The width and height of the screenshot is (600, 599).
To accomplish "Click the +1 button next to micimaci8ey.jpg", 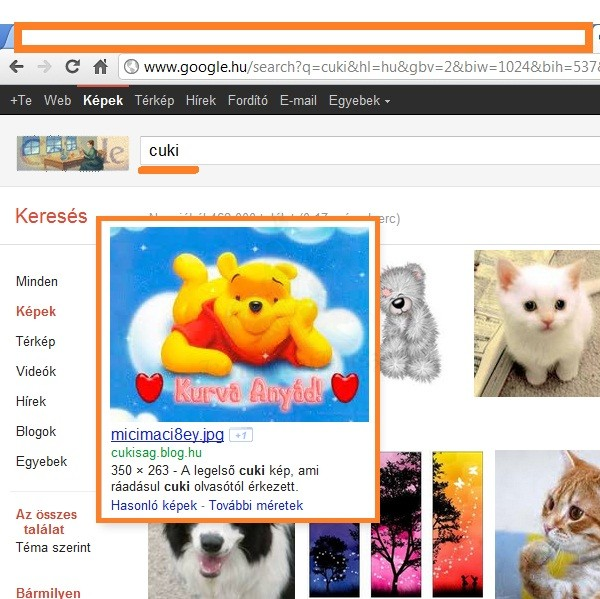I will pyautogui.click(x=241, y=435).
